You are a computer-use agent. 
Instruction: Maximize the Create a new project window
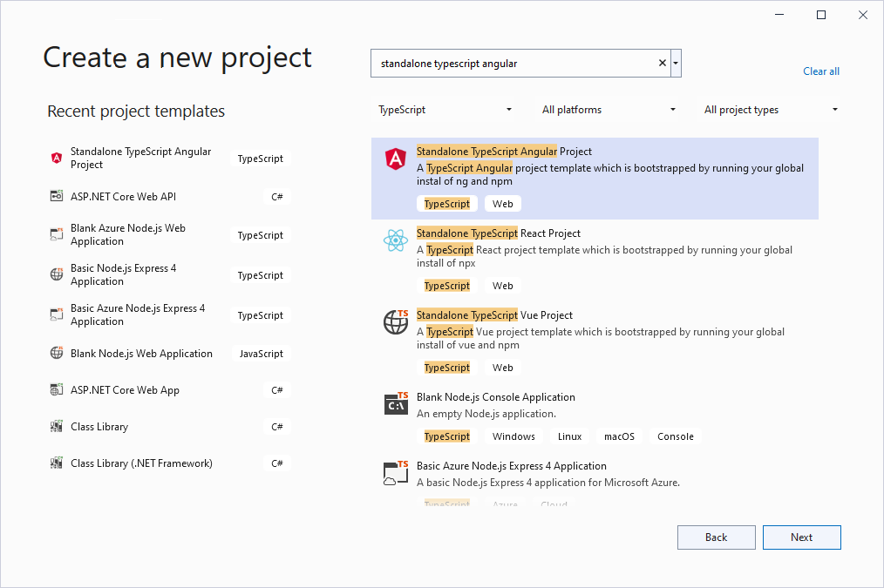tap(821, 15)
